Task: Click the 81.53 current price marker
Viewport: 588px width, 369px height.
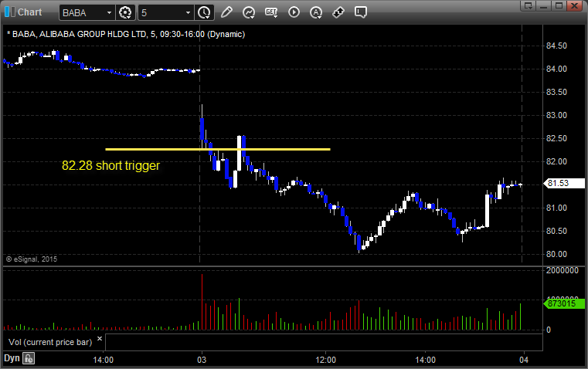Action: [564, 183]
